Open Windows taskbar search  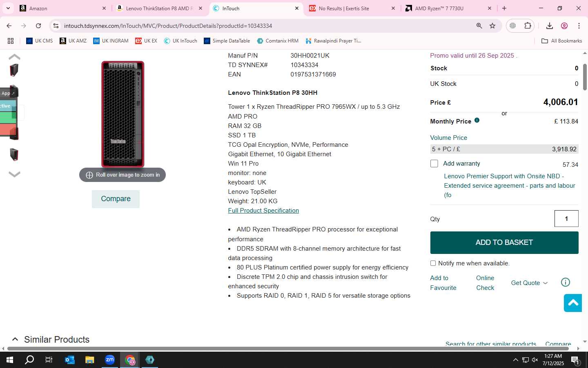tap(29, 360)
